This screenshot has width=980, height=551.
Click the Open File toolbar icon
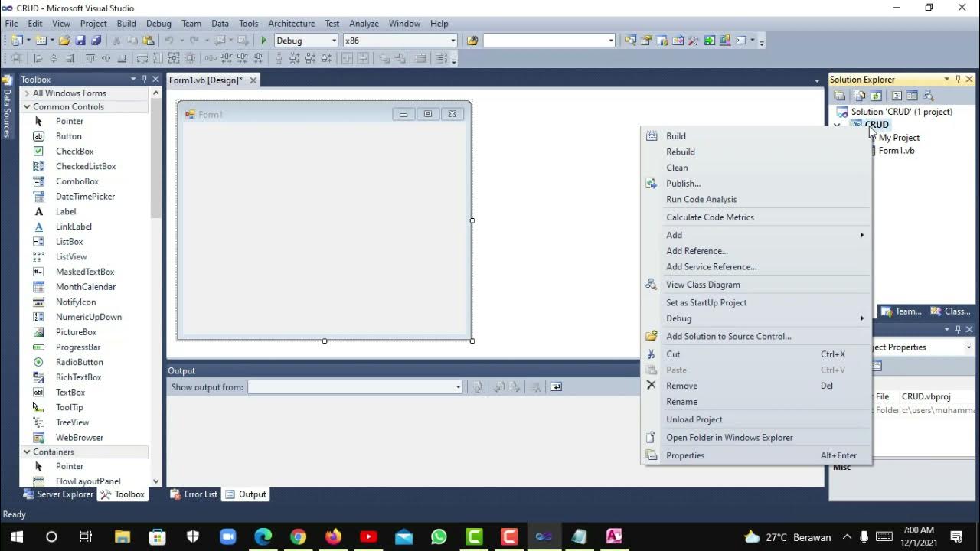click(64, 41)
